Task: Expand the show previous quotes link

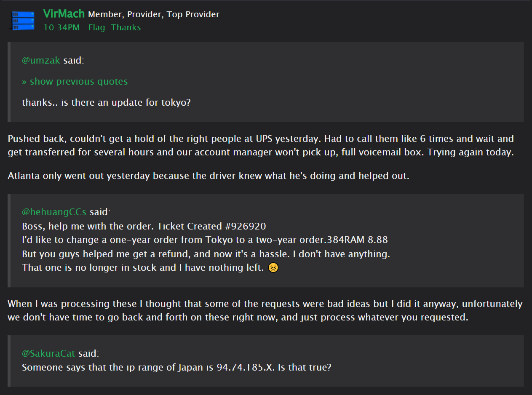Action: click(75, 82)
